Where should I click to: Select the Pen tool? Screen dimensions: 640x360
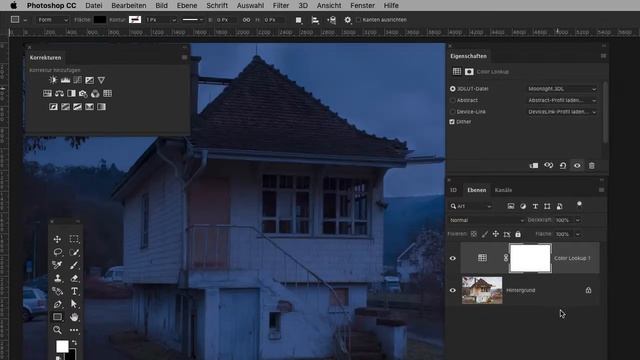pyautogui.click(x=58, y=304)
